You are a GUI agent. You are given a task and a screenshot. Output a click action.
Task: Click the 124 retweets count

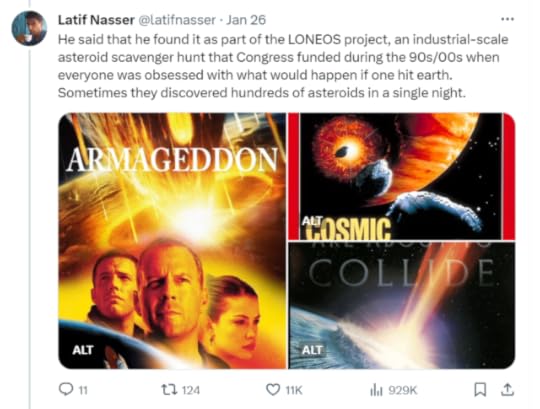click(190, 390)
